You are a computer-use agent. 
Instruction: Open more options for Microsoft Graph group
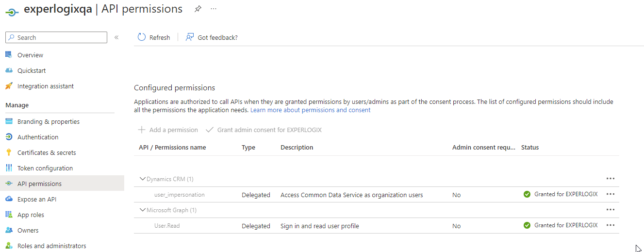[x=611, y=210]
